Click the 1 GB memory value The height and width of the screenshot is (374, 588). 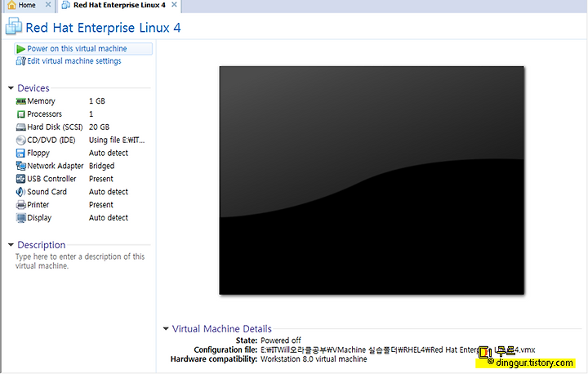pos(96,101)
